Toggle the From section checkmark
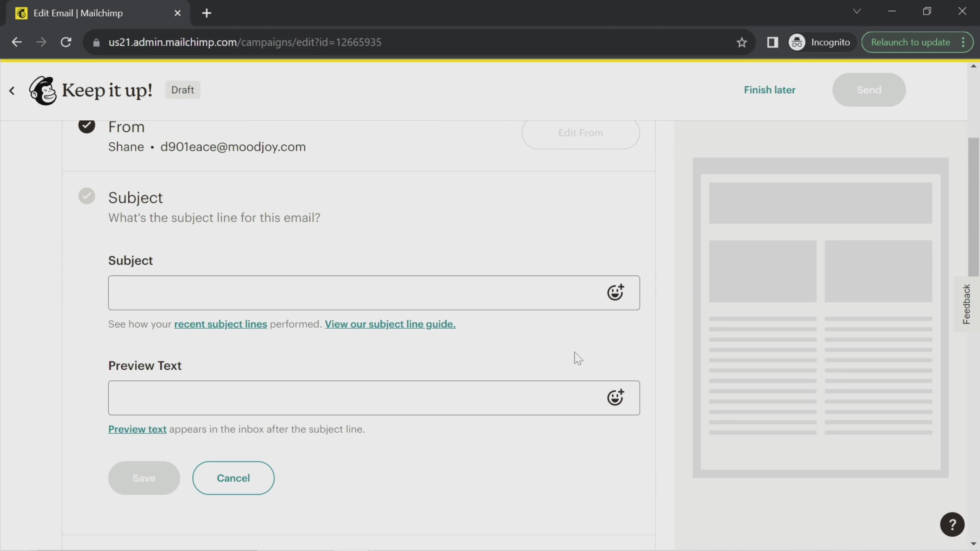 click(x=87, y=127)
